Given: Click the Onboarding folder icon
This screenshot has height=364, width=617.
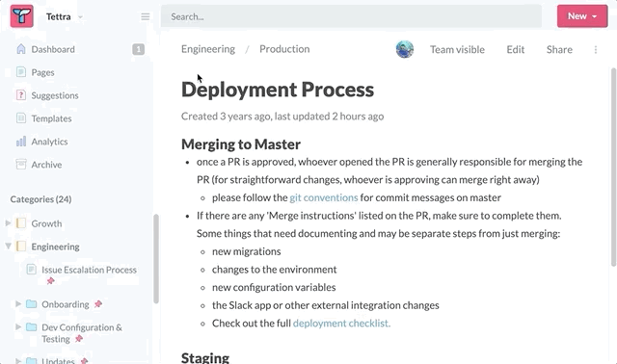Looking at the screenshot, I should click(32, 304).
